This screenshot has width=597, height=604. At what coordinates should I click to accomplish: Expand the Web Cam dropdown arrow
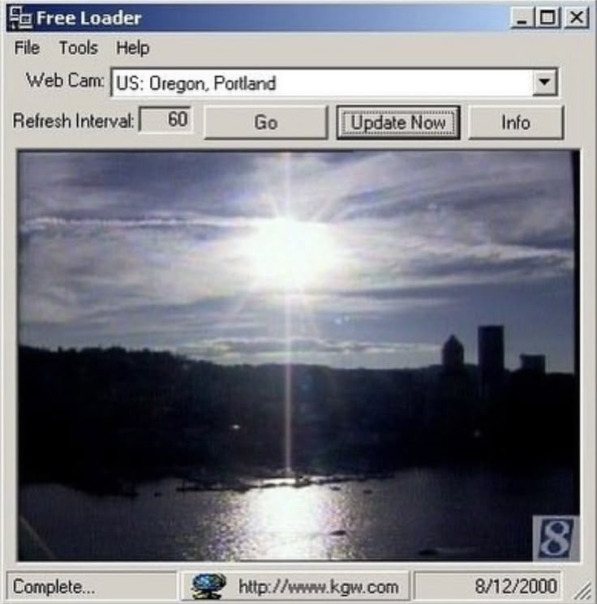[544, 82]
